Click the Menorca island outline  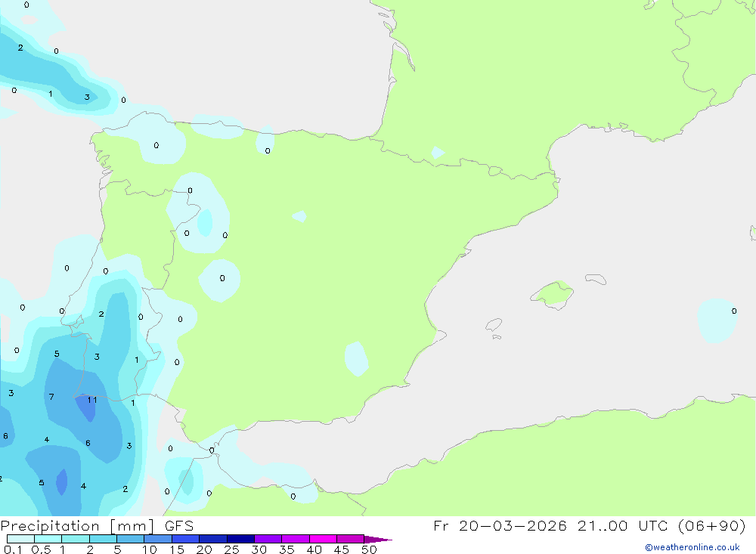(x=596, y=279)
